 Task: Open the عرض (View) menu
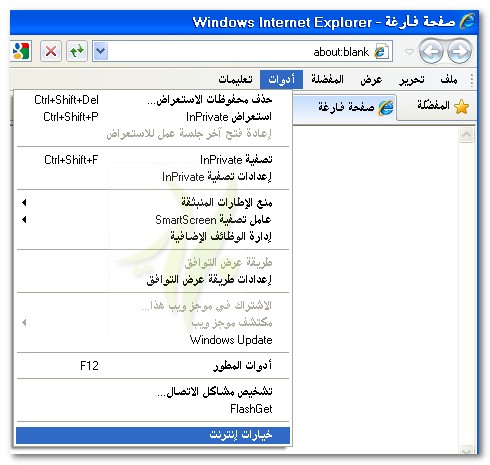pos(371,79)
